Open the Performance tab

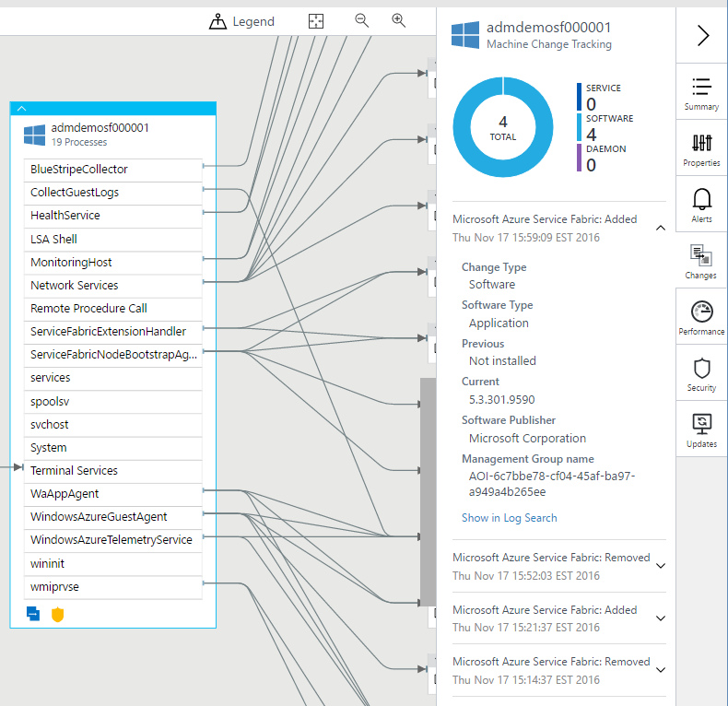(x=701, y=318)
